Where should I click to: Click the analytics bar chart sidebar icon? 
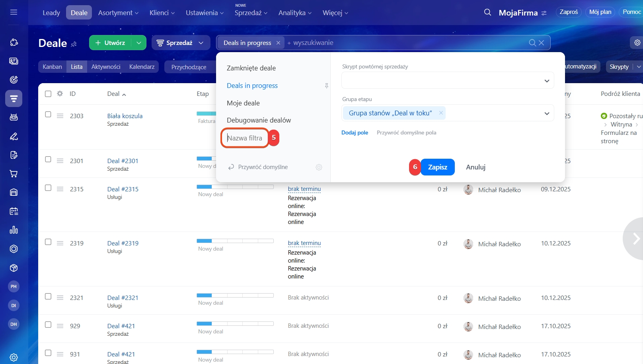tap(14, 230)
